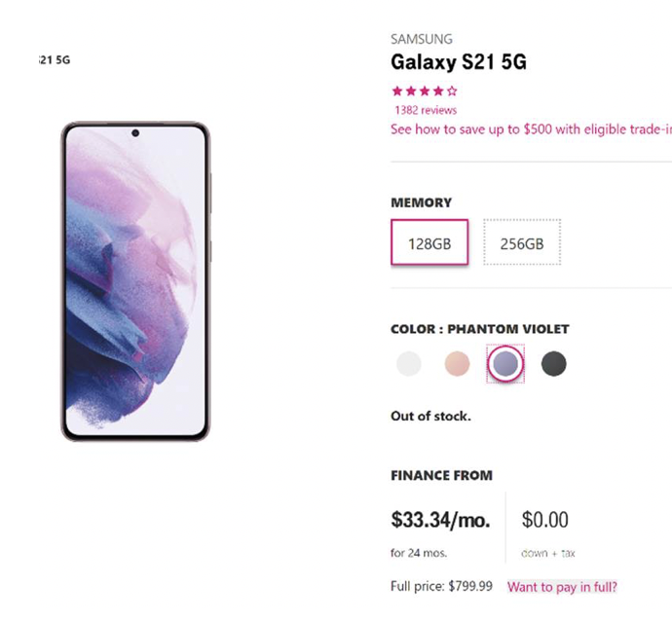The image size is (672, 623).
Task: Click the $0.00 down payment amount
Action: click(x=545, y=521)
